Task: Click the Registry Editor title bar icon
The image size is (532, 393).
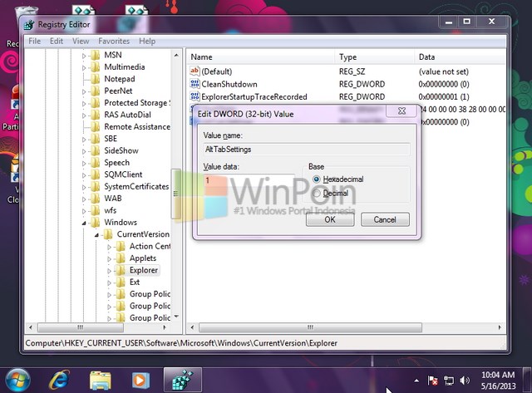Action: [30, 25]
